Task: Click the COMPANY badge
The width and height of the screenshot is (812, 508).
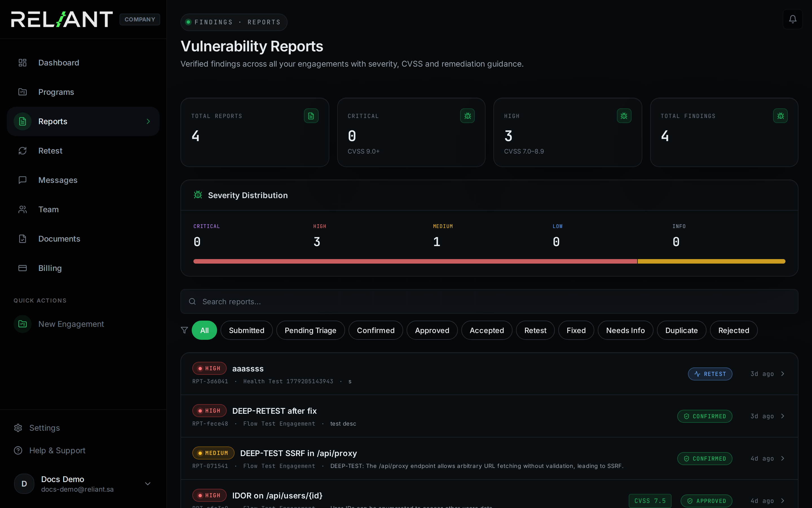Action: (140, 19)
